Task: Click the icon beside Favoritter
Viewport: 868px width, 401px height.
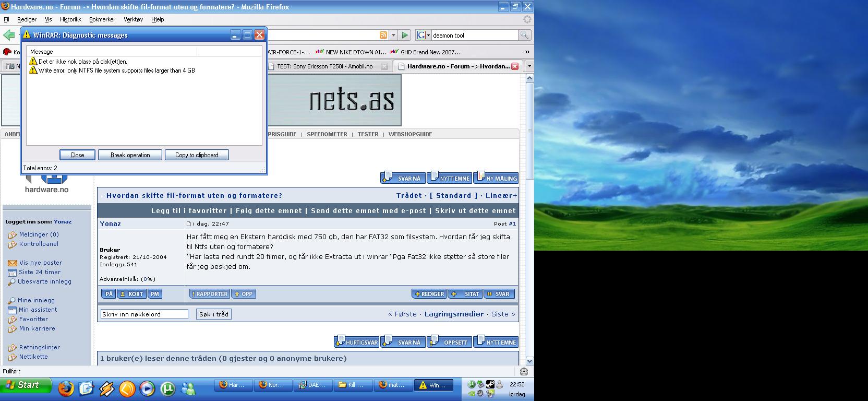Action: 13,320
